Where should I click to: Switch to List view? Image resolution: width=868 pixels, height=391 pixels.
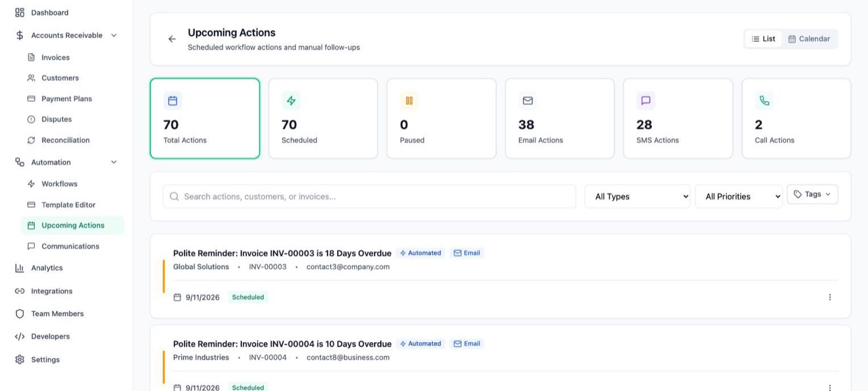(763, 38)
